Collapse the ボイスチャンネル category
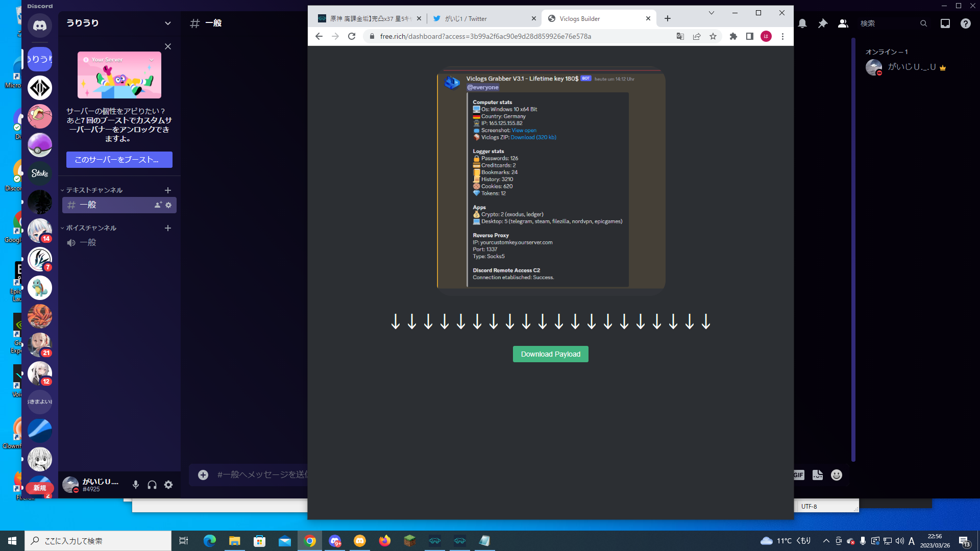Screen dimensions: 980x551 91,228
